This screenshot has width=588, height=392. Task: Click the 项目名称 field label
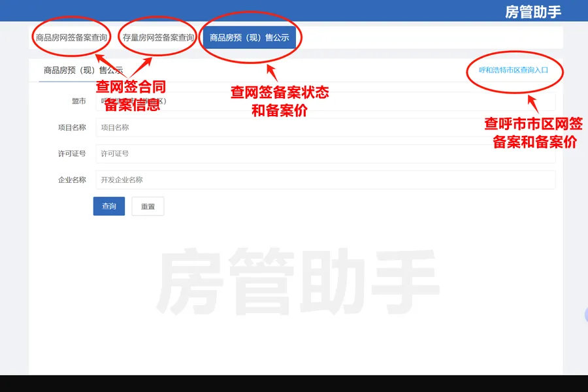72,127
